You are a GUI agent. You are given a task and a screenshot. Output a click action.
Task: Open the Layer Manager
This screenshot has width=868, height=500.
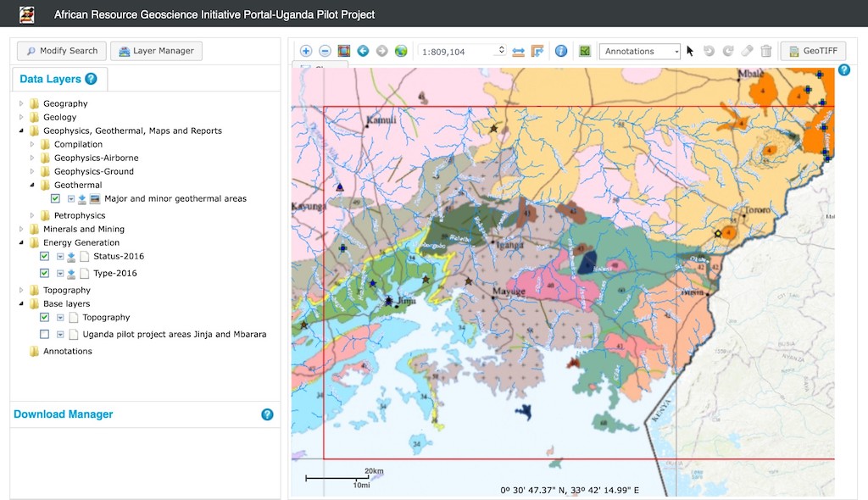pos(156,51)
